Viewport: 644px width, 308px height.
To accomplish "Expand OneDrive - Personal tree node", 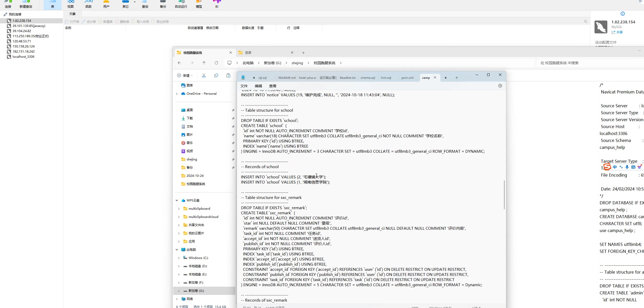I will (x=177, y=94).
